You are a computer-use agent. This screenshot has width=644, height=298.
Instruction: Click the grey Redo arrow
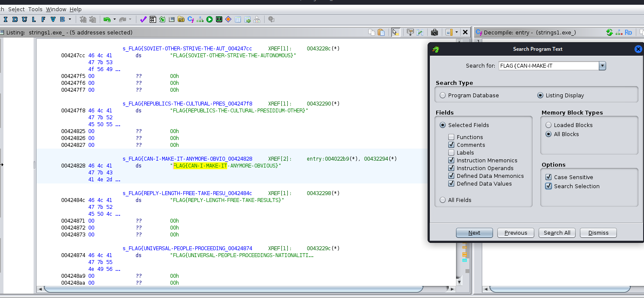coord(123,19)
